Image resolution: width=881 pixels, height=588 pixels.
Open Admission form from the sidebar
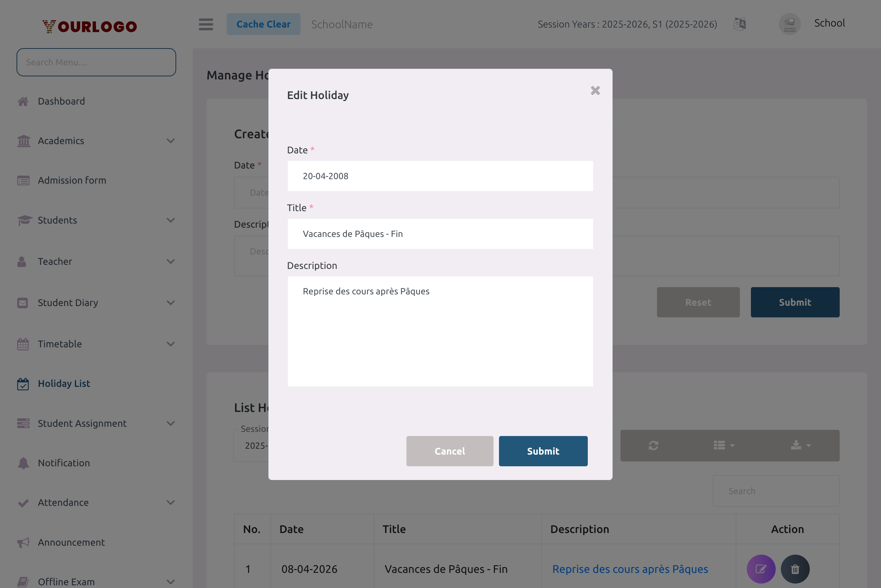tap(72, 180)
